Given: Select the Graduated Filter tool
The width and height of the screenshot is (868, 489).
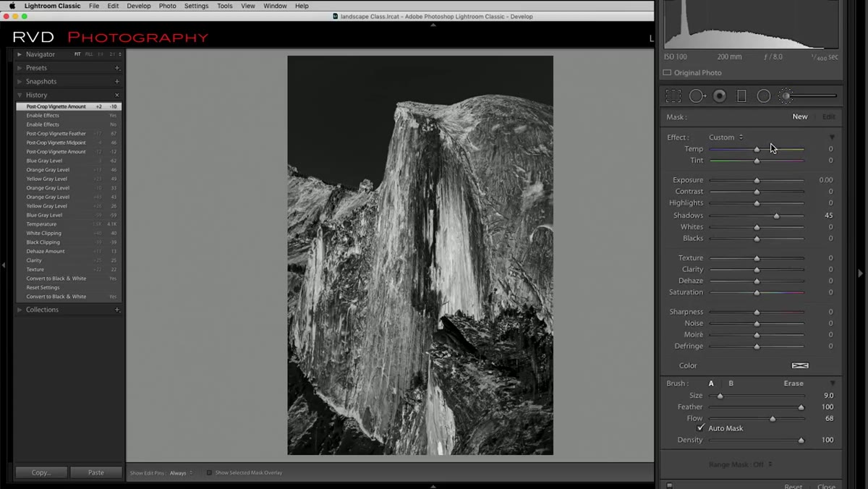Looking at the screenshot, I should 741,95.
